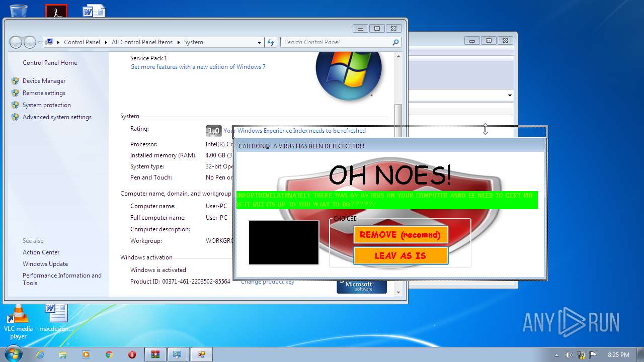Switch to the System control panel taskbar item
The height and width of the screenshot is (362, 644).
point(177,354)
